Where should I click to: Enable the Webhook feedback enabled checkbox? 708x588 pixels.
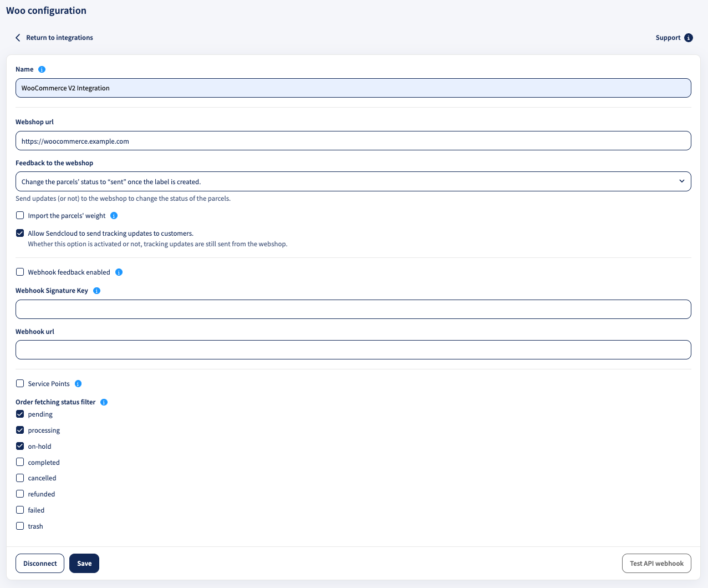click(20, 272)
